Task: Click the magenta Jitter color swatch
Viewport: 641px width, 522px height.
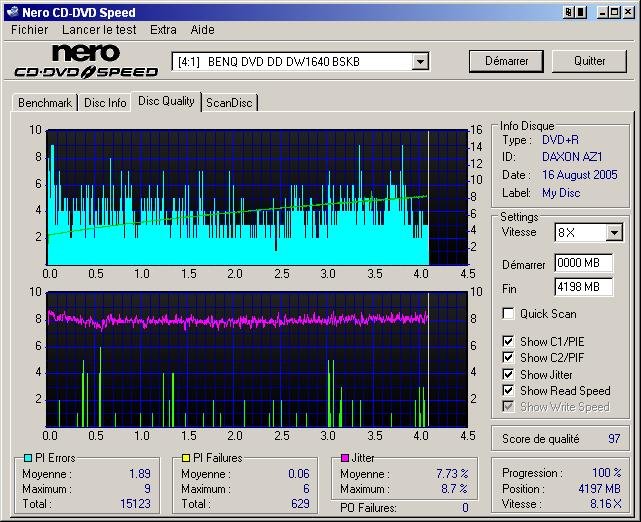Action: click(x=345, y=458)
